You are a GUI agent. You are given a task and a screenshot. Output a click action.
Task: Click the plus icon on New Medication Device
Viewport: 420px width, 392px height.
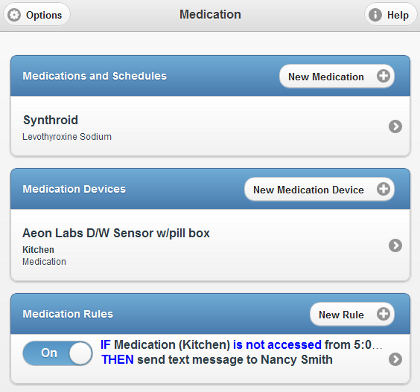pos(383,189)
